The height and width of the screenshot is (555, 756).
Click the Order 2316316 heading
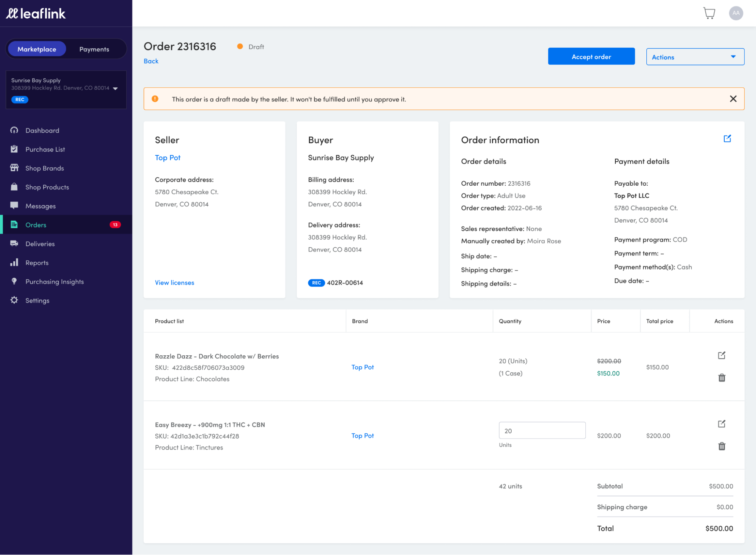[x=180, y=46]
